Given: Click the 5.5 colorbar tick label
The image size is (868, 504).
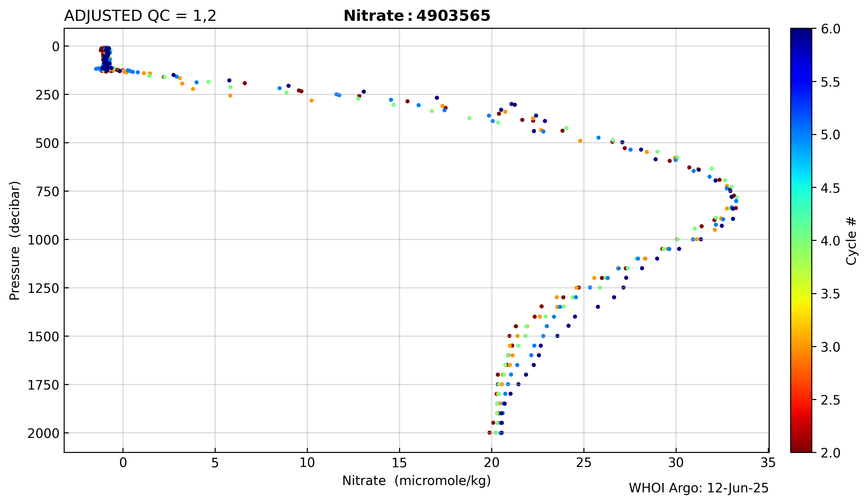Looking at the screenshot, I should 830,82.
